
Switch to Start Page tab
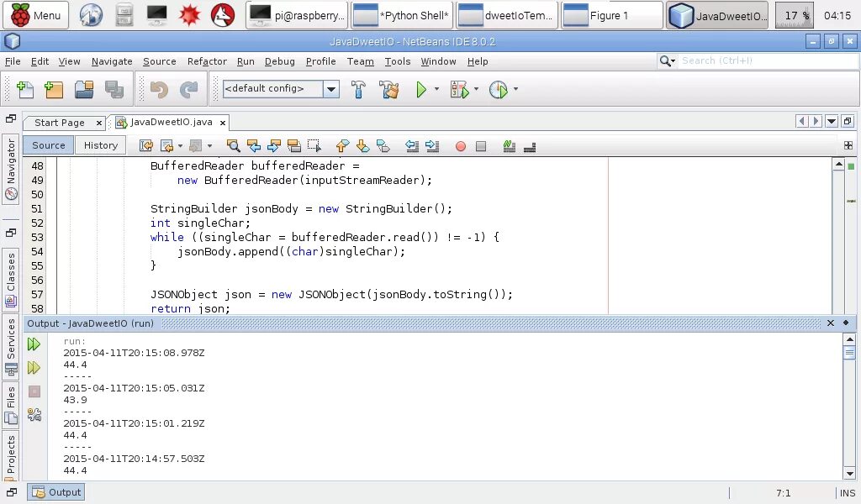(x=60, y=123)
